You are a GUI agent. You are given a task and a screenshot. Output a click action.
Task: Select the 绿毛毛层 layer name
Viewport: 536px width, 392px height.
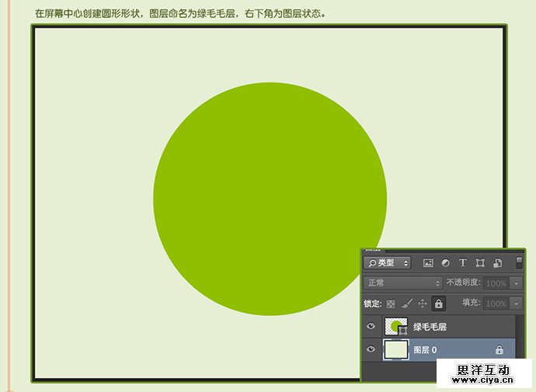[430, 327]
